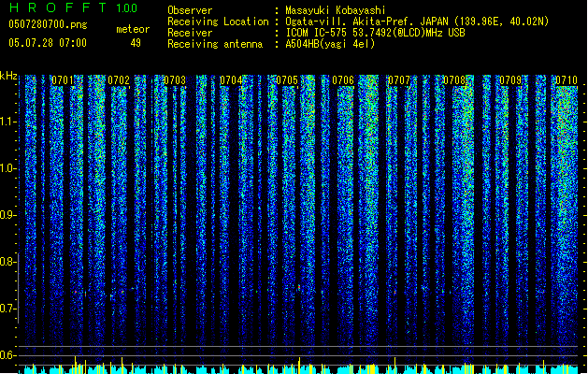Click the 0709 time marker

tap(510, 80)
